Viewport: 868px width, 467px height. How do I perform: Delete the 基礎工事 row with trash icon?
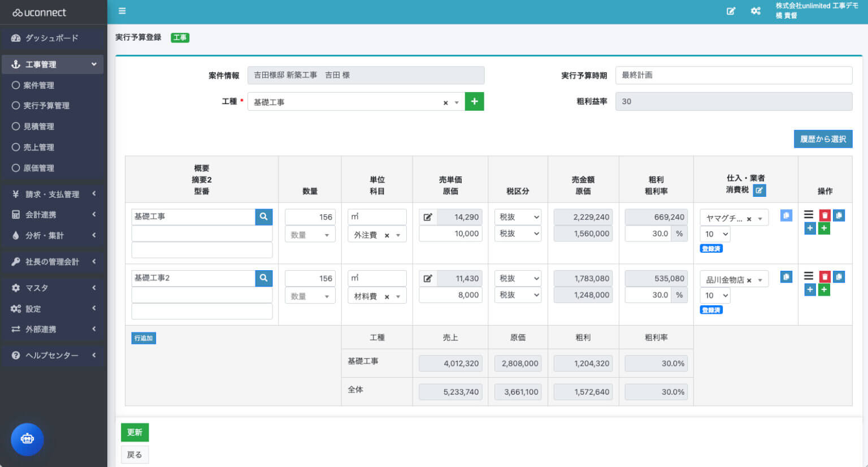pyautogui.click(x=825, y=215)
